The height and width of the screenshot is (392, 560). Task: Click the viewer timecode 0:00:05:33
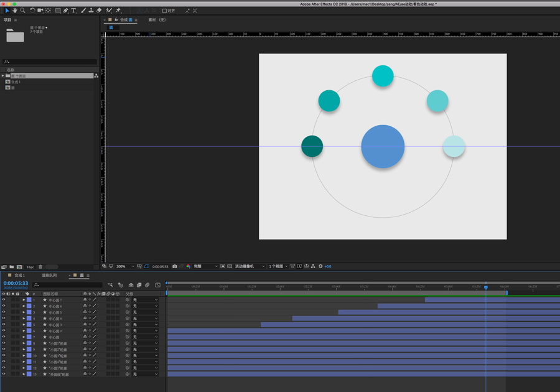160,266
